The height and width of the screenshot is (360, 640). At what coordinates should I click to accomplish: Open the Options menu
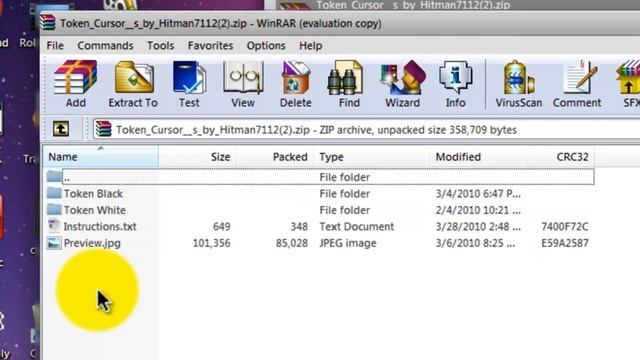click(266, 45)
